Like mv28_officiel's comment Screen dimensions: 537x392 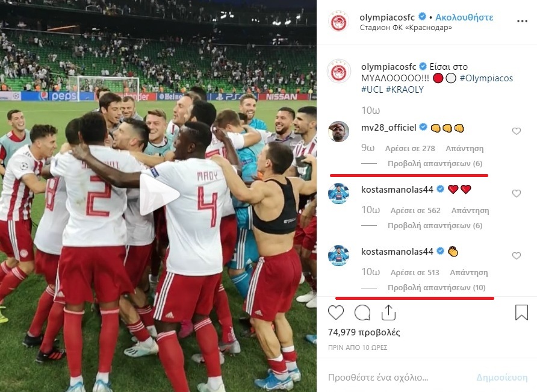coord(516,131)
